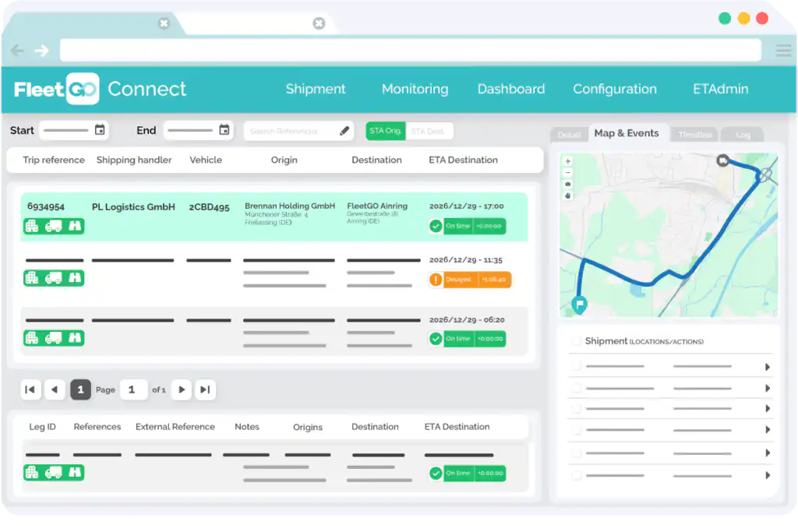798x532 pixels.
Task: Click truck icon in the leg details row
Action: [x=54, y=473]
